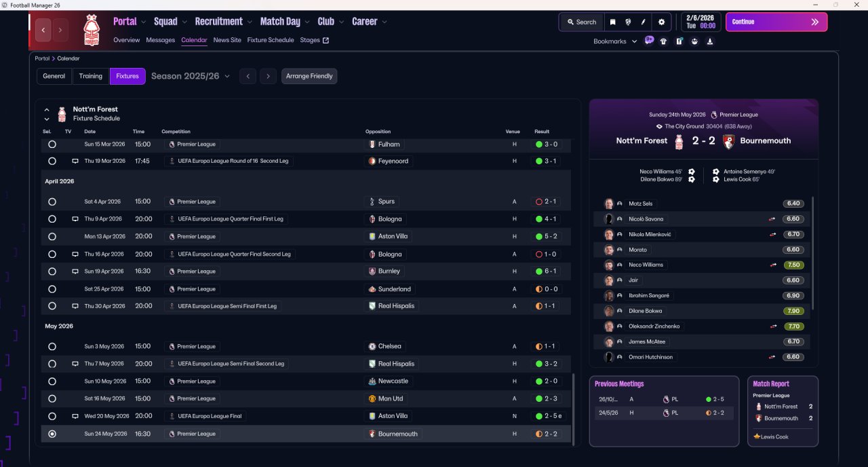
Task: Select the Spurs fixture radio button
Action: (52, 202)
